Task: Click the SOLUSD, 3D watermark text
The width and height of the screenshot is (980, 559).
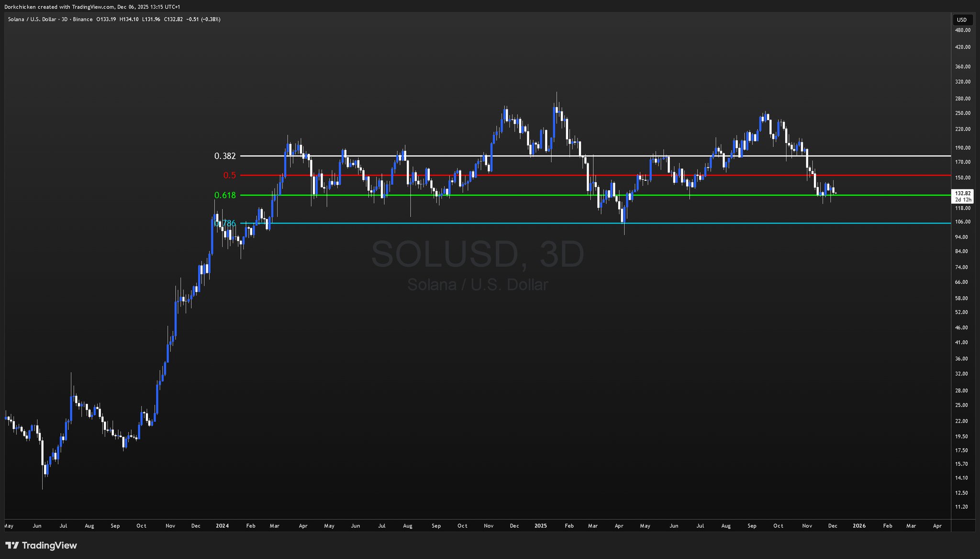Action: (478, 254)
